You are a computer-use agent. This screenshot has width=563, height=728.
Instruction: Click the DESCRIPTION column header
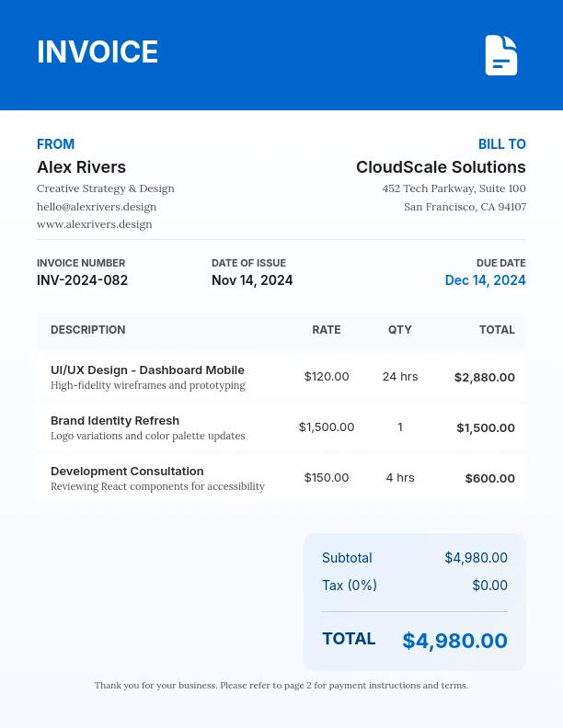(88, 330)
